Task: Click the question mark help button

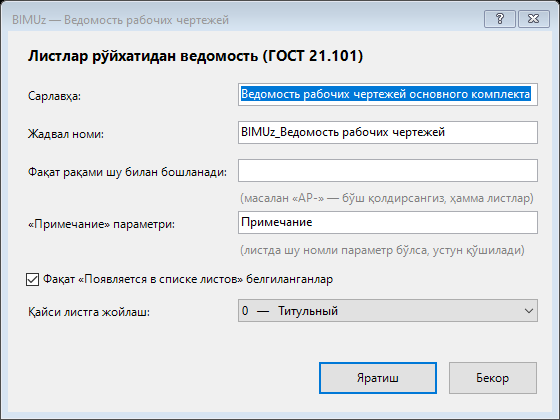Action: click(500, 19)
